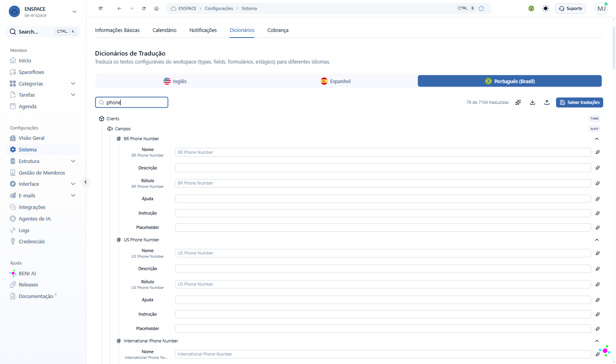Reload the page with the refresh icon

(x=144, y=8)
